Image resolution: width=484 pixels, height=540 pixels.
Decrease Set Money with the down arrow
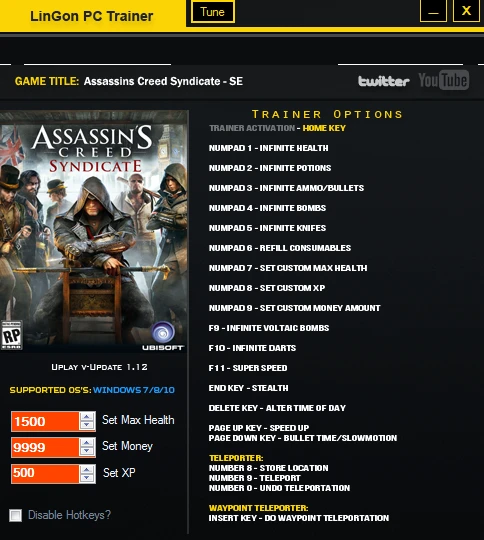pos(87,451)
